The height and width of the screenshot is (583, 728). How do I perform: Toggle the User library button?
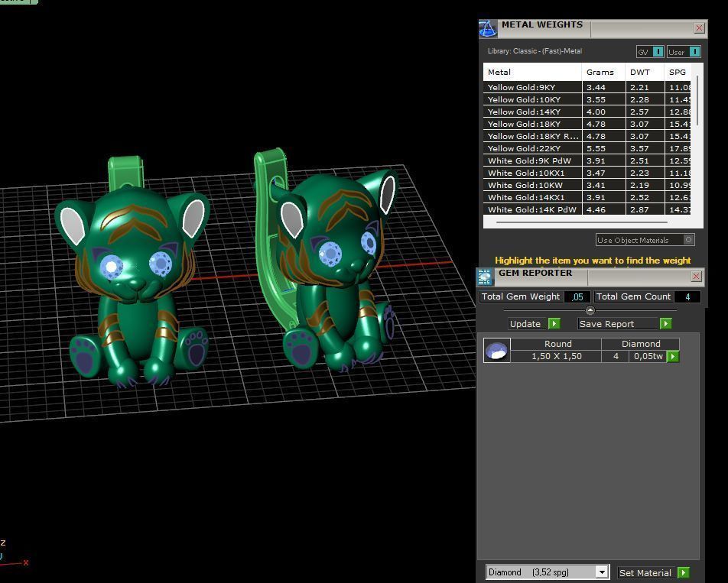point(684,52)
